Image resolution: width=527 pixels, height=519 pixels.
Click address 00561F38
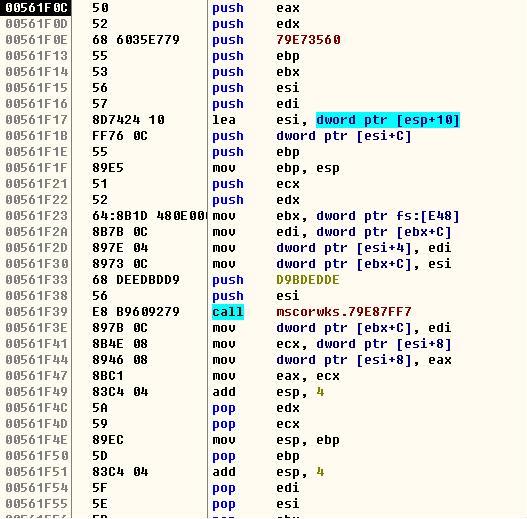pos(36,296)
